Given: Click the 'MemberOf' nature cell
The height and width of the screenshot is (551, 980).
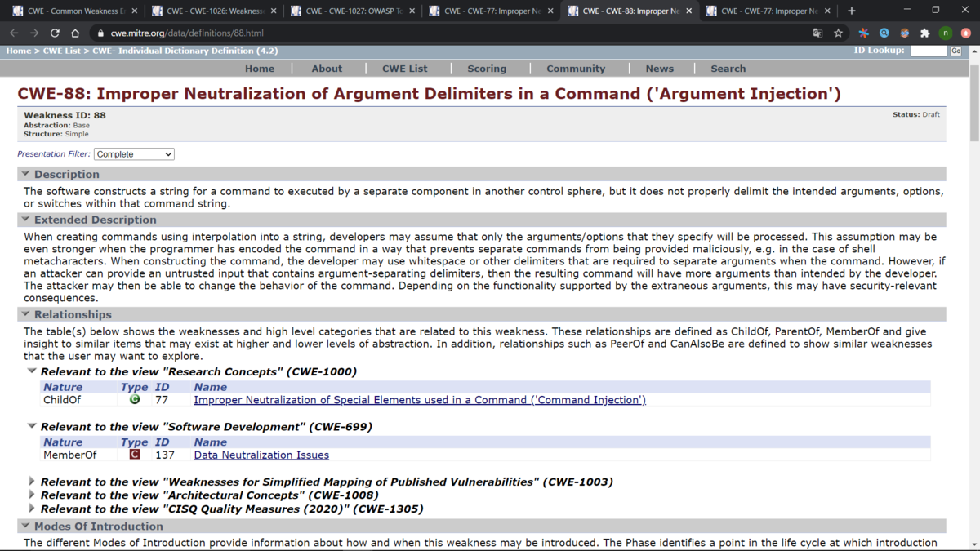Looking at the screenshot, I should pyautogui.click(x=70, y=455).
